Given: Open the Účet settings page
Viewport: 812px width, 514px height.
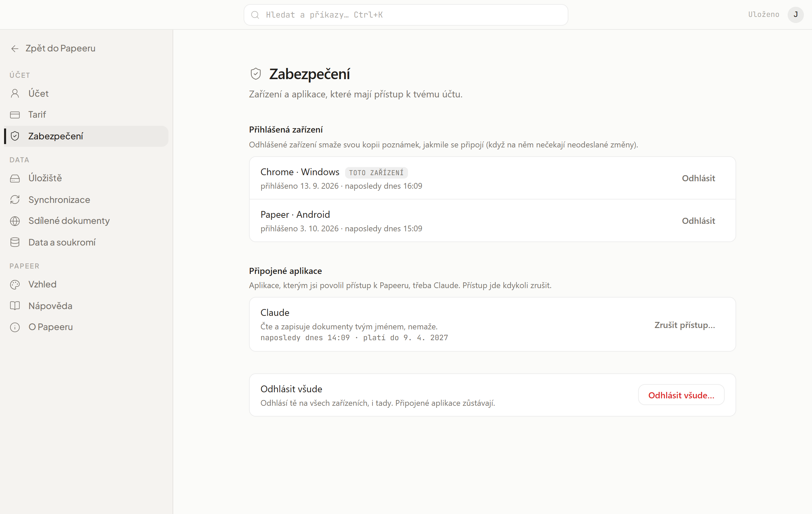Looking at the screenshot, I should tap(86, 93).
